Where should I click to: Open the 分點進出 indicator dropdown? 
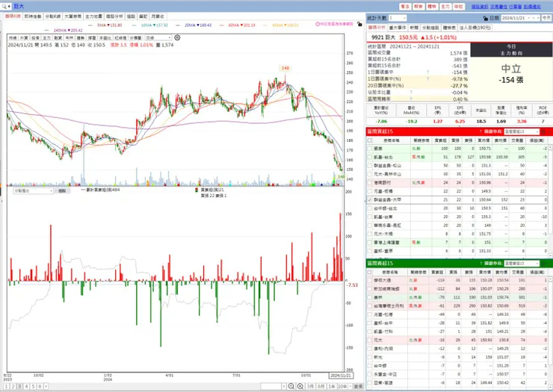point(51,190)
